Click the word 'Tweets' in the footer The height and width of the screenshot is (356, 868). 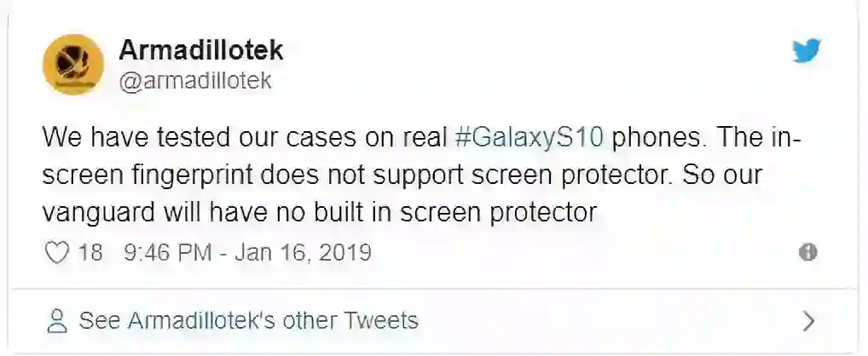point(380,320)
